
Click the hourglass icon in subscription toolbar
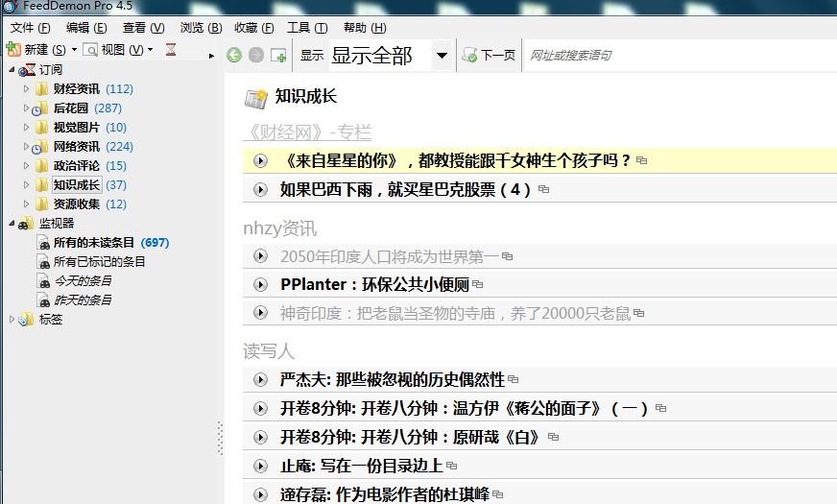[171, 50]
